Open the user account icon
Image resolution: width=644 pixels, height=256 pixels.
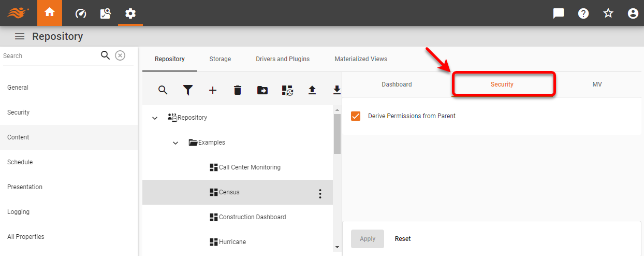[x=633, y=13]
